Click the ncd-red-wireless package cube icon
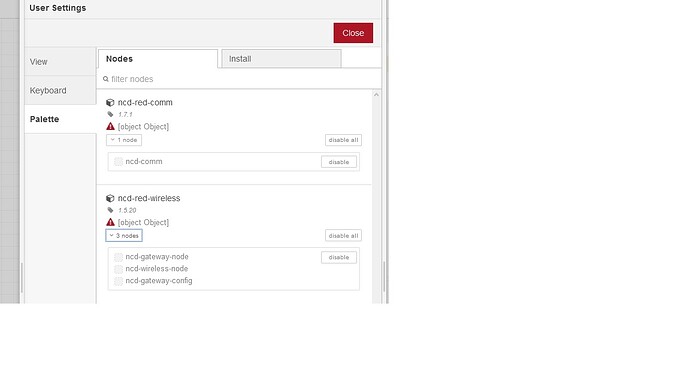Screen dimensions: 690x388 tap(110, 198)
